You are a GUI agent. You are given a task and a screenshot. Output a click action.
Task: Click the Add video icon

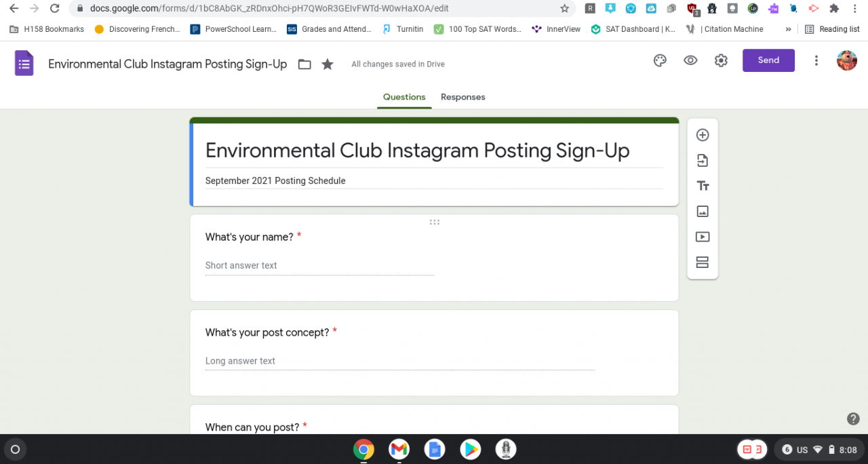pos(703,237)
